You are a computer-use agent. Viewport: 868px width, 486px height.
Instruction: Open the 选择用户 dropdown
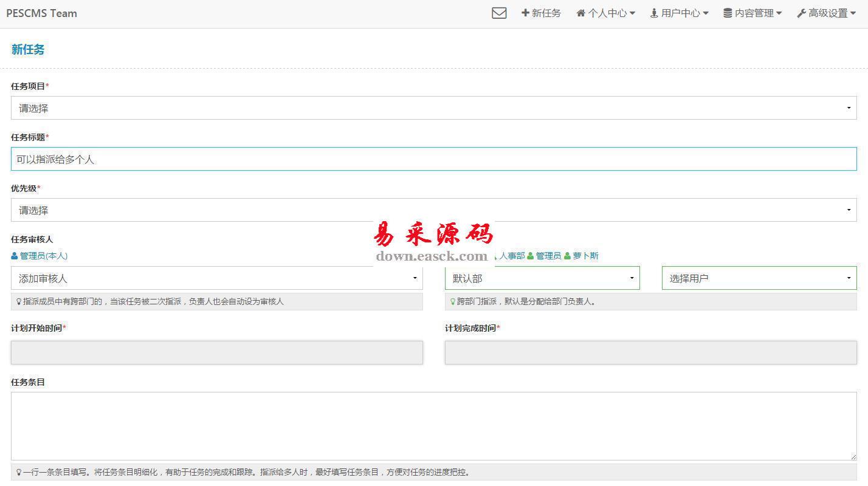[759, 278]
